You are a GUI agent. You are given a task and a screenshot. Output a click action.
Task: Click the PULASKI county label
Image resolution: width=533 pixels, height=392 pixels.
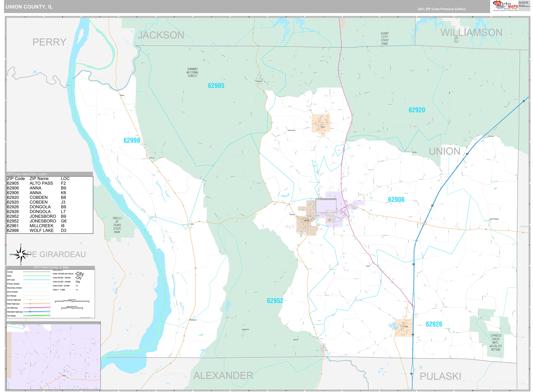coord(440,376)
